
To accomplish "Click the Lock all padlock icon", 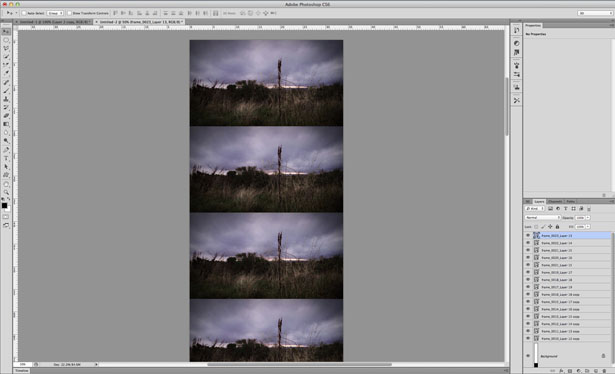I will (557, 227).
